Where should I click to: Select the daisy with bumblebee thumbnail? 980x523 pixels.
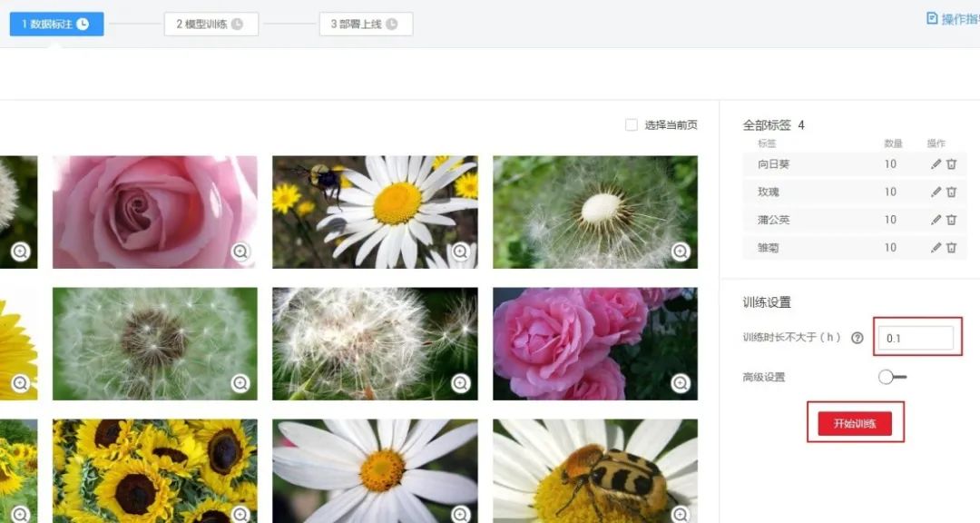[375, 212]
